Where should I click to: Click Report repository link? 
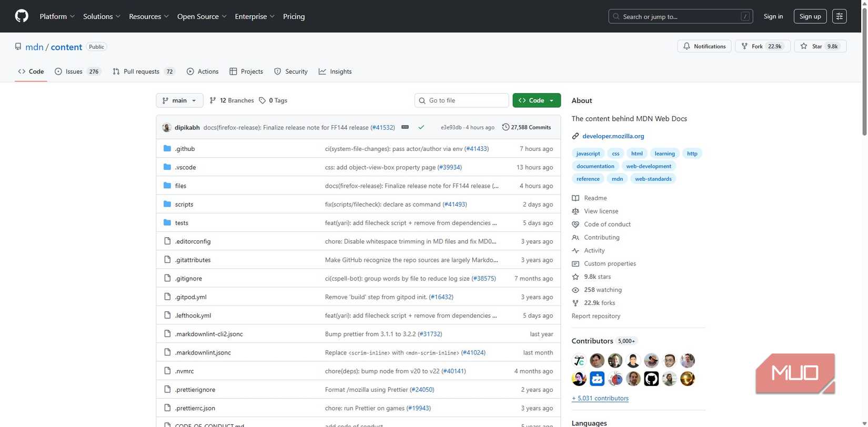tap(596, 316)
